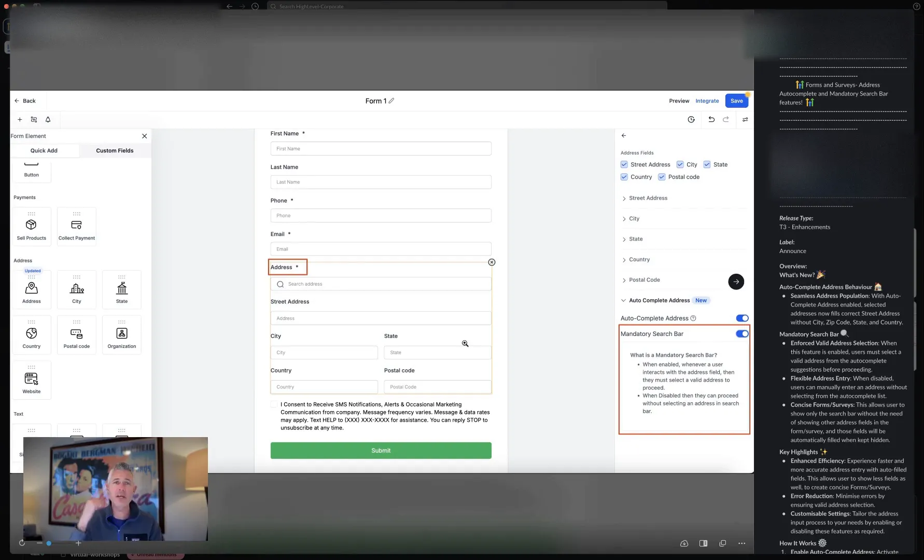Click the video overlay reset icon
This screenshot has height=560, width=924.
[x=22, y=543]
